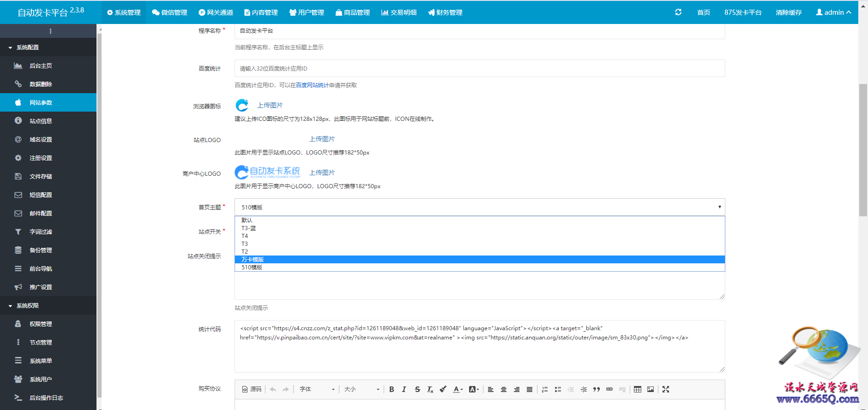Viewport: 868px width, 410px height.
Task: Open 字词过滤 in sidebar
Action: (48, 232)
